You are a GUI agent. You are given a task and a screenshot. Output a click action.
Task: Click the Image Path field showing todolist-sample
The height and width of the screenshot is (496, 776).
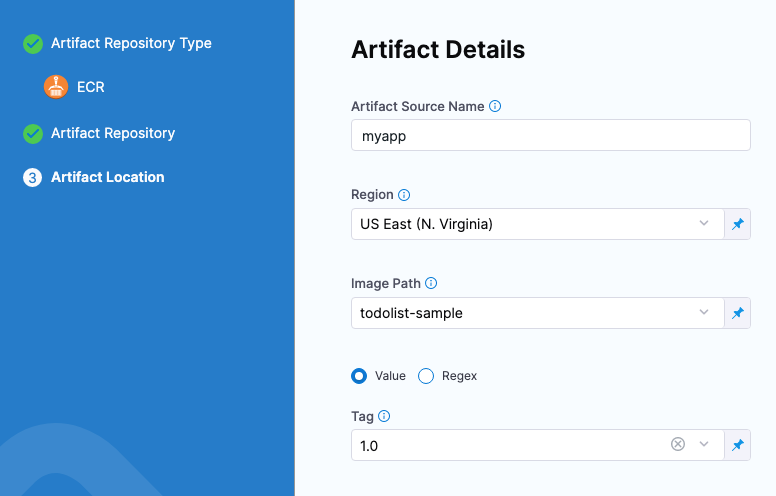pos(520,313)
